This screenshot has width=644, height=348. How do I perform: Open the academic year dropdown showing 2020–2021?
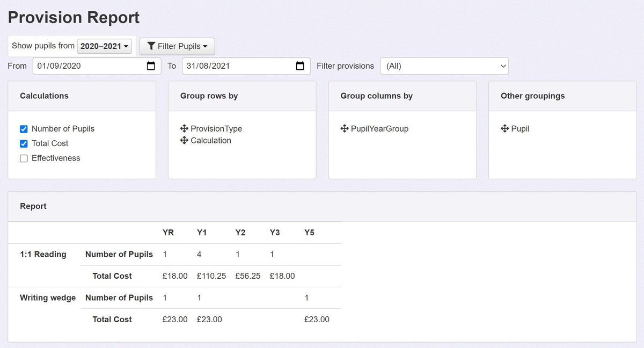point(105,46)
